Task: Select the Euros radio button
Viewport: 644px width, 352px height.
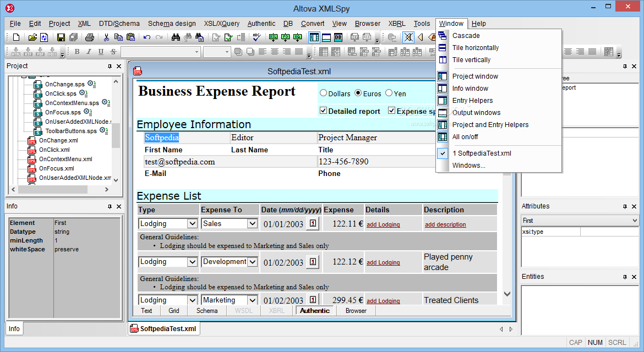Action: tap(358, 93)
